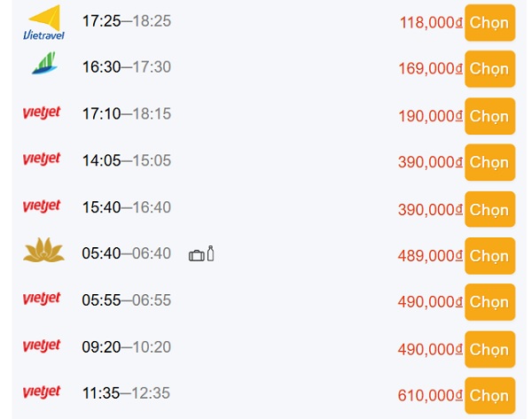Choose the 118,000đ Vietravel flight
Screen dimensions: 532x419
[489, 23]
